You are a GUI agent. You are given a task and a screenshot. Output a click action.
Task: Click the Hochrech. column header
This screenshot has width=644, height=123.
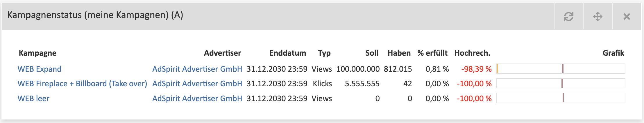coord(472,53)
